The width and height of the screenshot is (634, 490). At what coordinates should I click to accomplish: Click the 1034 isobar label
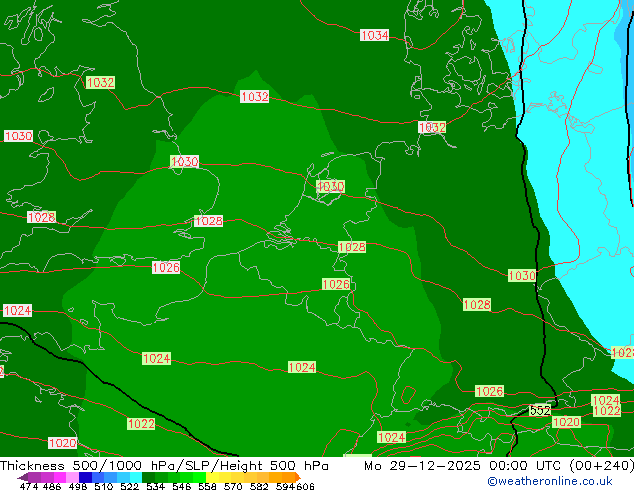tap(374, 35)
